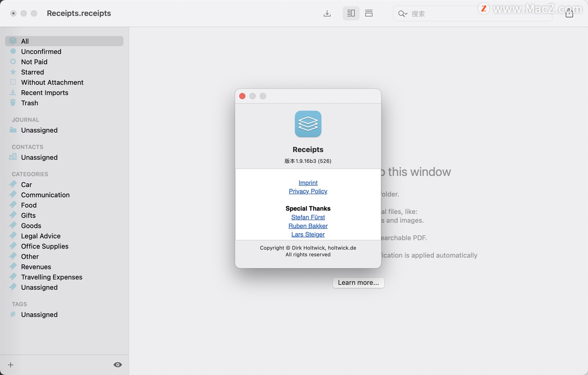Open the search options magnifier dropdown

(403, 14)
